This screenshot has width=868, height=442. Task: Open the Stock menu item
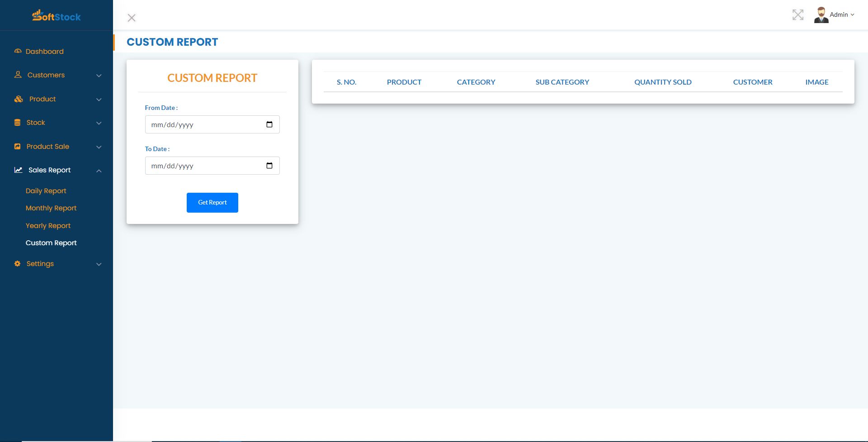coord(36,123)
